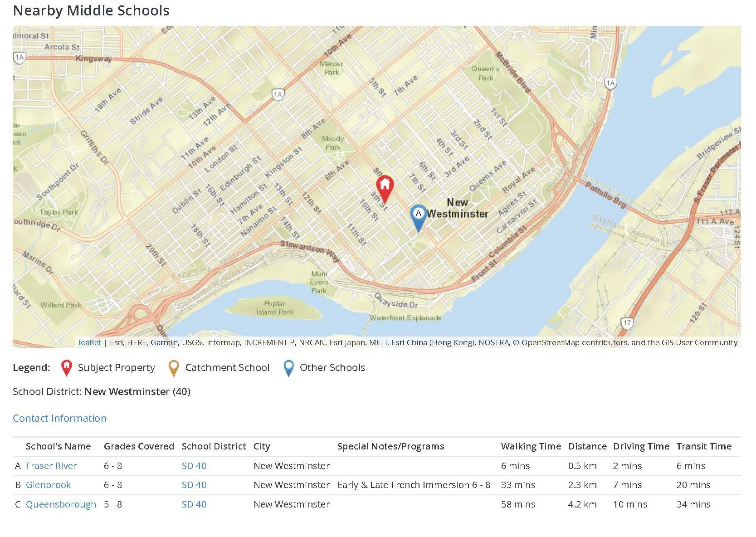Click the Walking Time column header
756x537 pixels.
531,446
